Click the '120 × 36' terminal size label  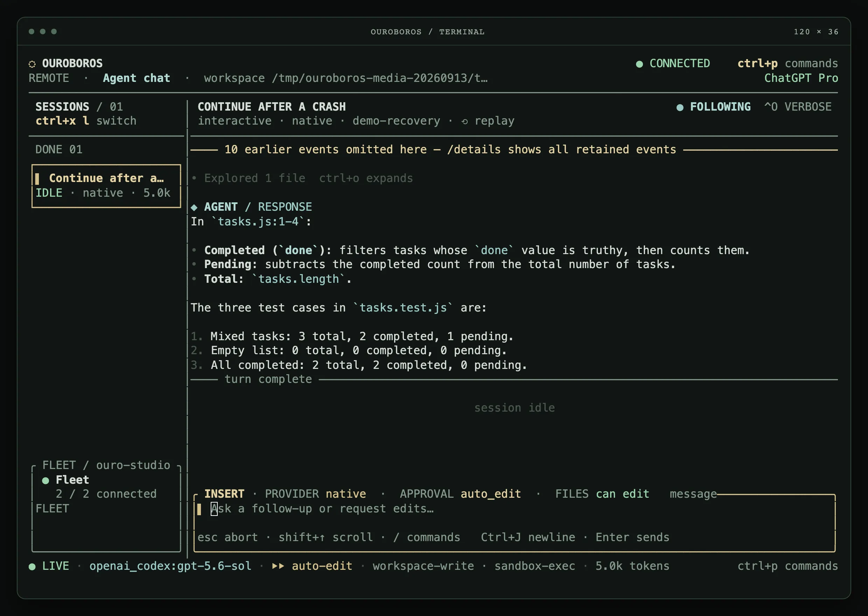816,32
